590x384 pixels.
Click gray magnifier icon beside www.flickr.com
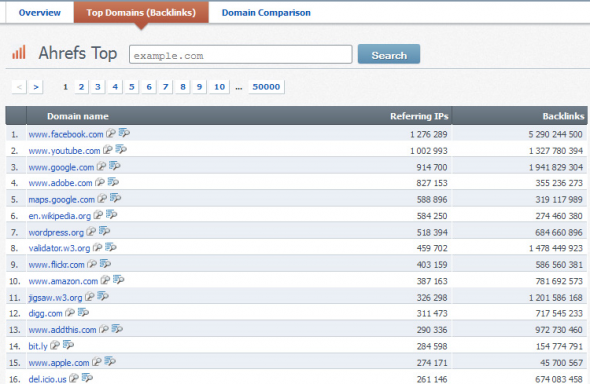pos(92,264)
